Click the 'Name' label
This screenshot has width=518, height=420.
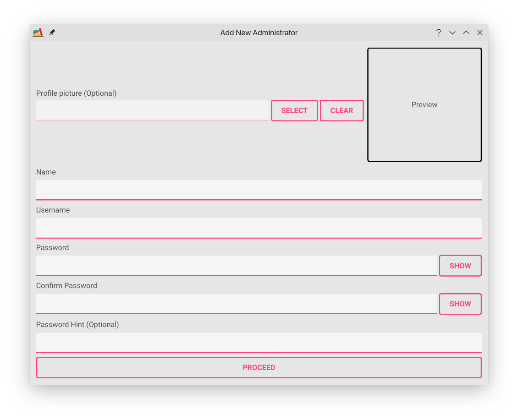(x=46, y=172)
